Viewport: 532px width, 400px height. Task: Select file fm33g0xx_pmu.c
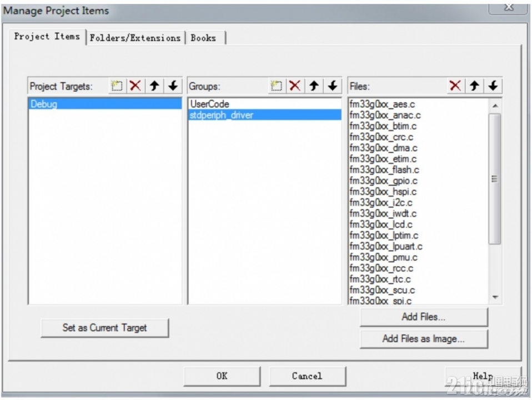click(x=383, y=257)
